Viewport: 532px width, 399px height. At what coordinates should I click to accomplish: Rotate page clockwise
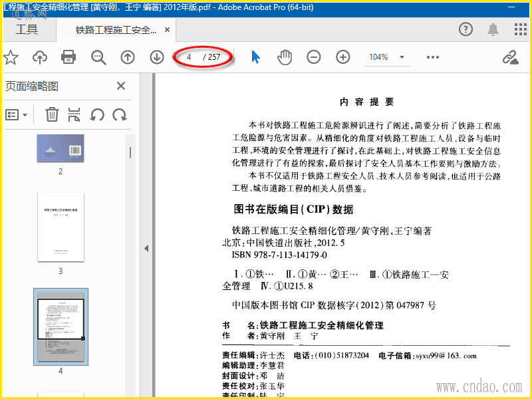coord(120,114)
